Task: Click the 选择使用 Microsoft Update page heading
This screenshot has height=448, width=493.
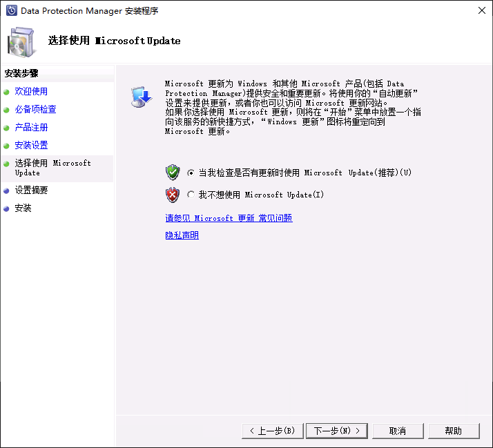Action: [x=114, y=41]
